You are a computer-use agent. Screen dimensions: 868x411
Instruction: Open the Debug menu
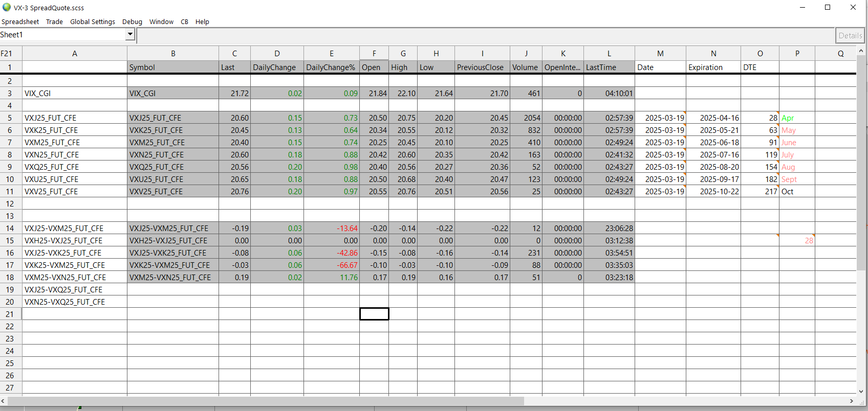pyautogui.click(x=132, y=21)
